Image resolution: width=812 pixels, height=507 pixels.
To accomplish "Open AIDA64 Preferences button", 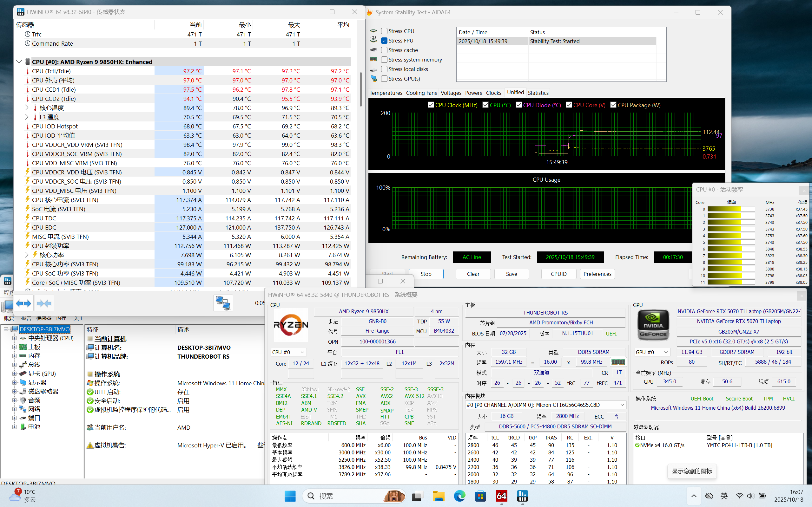I will (597, 274).
